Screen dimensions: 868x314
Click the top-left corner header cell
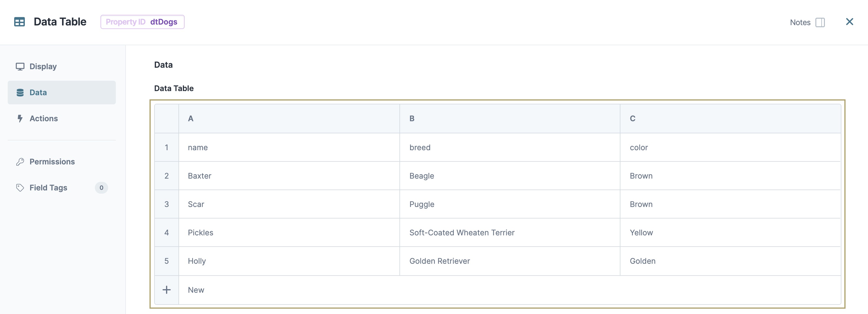coord(166,118)
